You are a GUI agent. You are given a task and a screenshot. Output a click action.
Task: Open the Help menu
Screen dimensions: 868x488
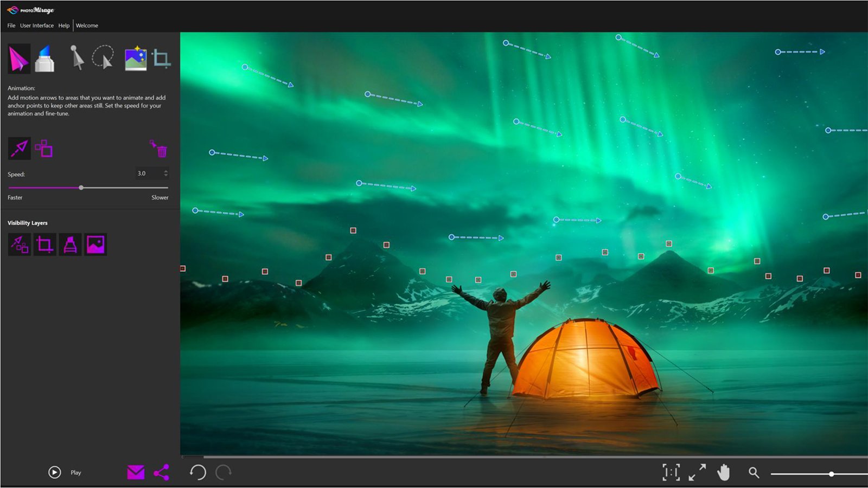(64, 25)
